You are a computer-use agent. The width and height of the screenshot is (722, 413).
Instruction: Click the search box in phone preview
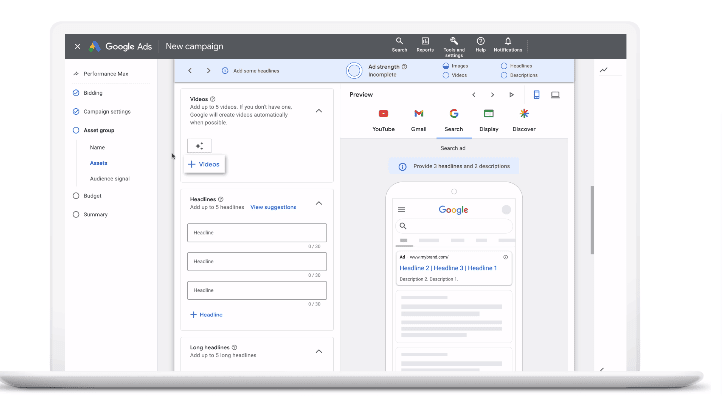coord(454,226)
